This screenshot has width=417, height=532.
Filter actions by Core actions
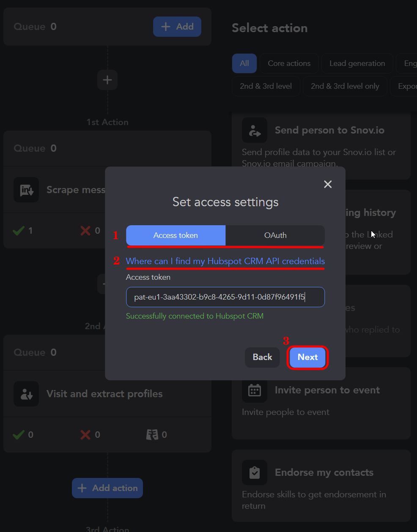point(289,63)
